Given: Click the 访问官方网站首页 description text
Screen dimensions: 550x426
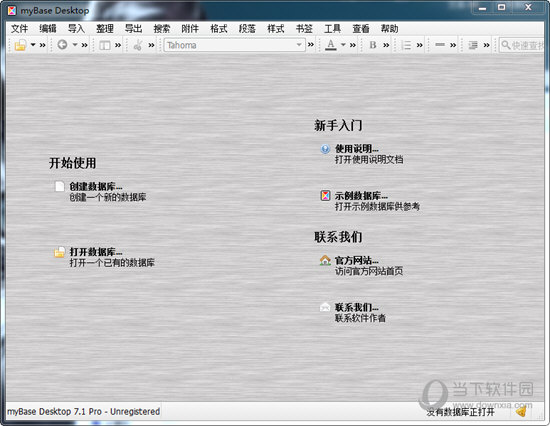Looking at the screenshot, I should pyautogui.click(x=369, y=271).
